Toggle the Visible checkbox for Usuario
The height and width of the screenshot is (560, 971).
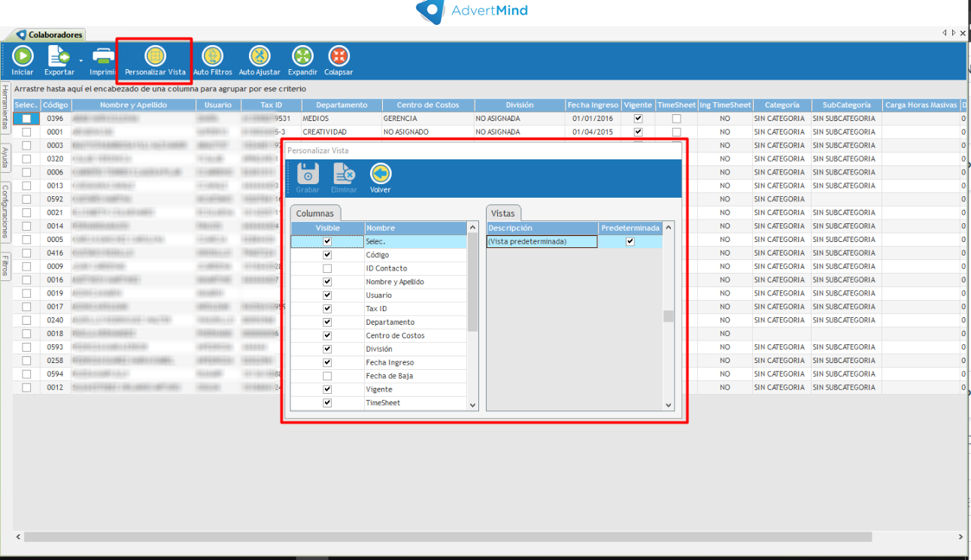(327, 295)
